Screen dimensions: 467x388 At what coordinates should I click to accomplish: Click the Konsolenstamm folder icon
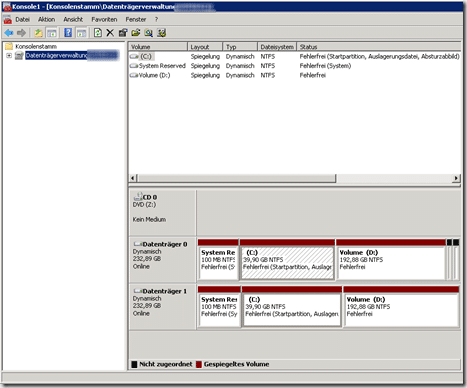tap(9, 46)
